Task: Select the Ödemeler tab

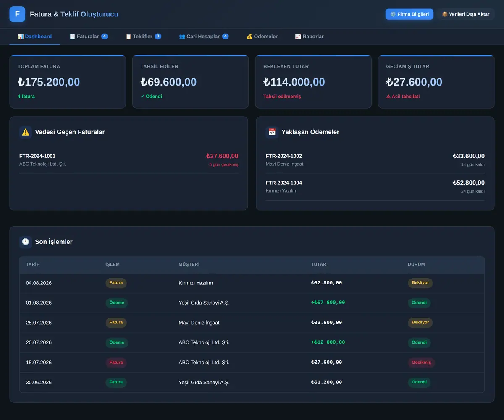Action: pyautogui.click(x=262, y=37)
